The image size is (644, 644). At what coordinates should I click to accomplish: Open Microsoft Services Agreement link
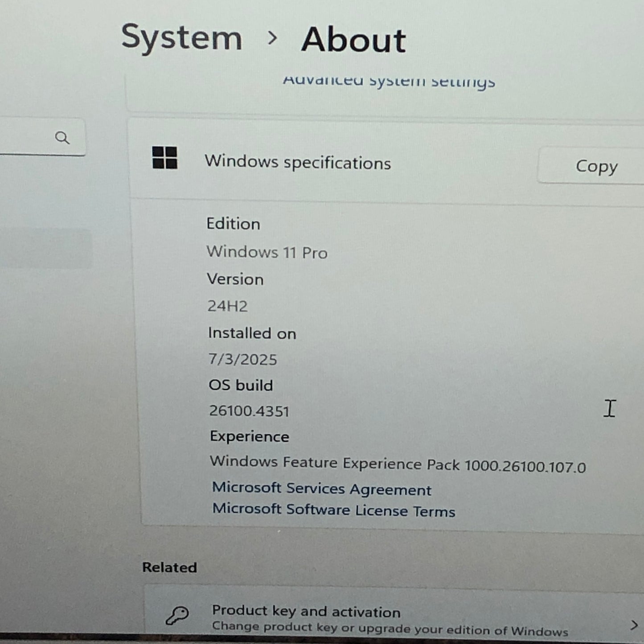pyautogui.click(x=321, y=488)
